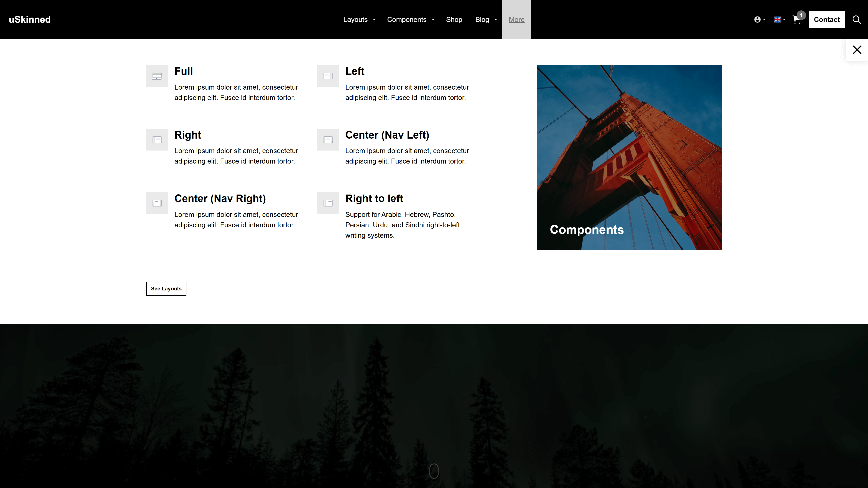Go to uSkinned home logo

[30, 20]
